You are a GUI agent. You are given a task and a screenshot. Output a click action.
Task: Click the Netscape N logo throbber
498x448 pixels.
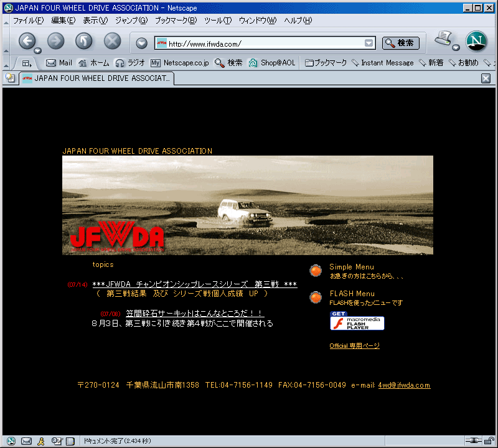click(x=476, y=41)
